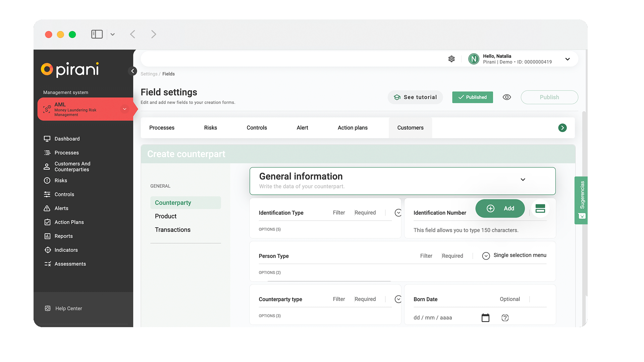This screenshot has width=644, height=362.
Task: Open the AML module selector chevron
Action: (124, 109)
